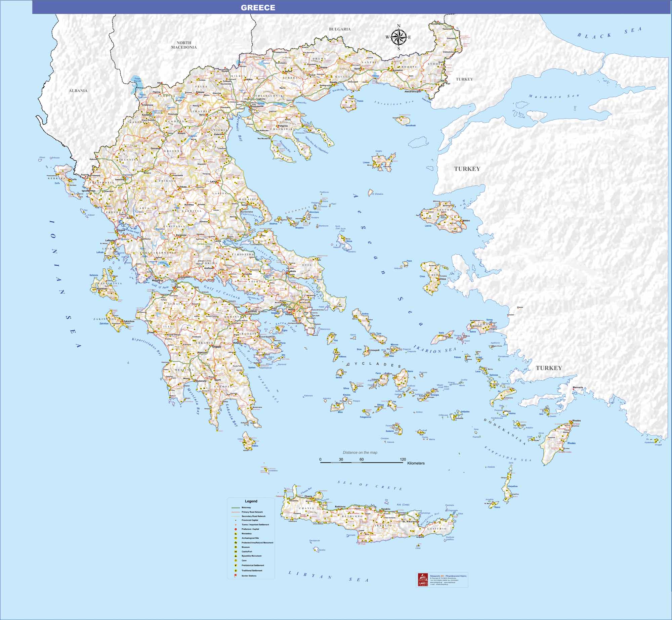Click the BULGARIA country label
This screenshot has width=672, height=620.
pos(340,29)
